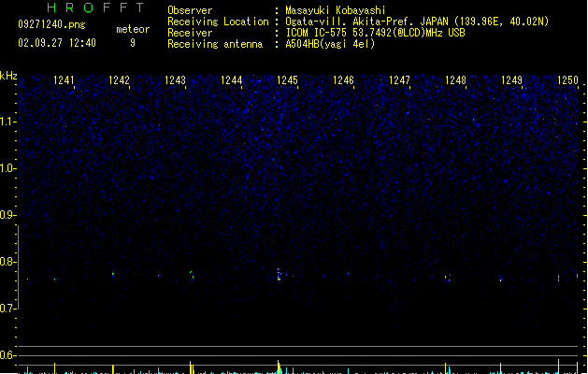Click the 1242 time marker
This screenshot has height=374, width=588.
coord(119,80)
